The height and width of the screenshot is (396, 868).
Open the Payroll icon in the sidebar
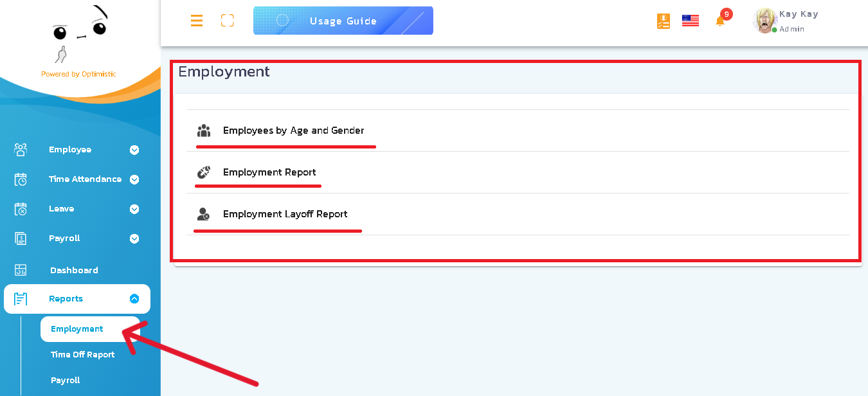(x=20, y=238)
